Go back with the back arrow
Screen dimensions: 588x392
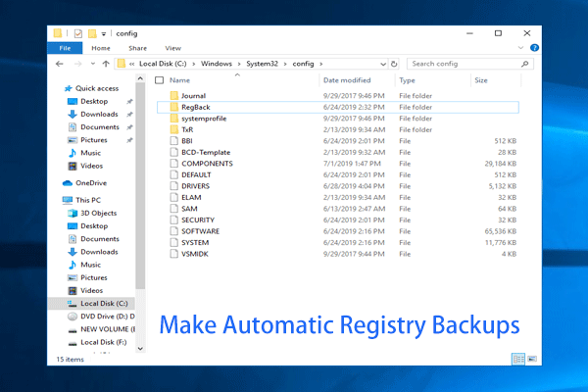59,64
